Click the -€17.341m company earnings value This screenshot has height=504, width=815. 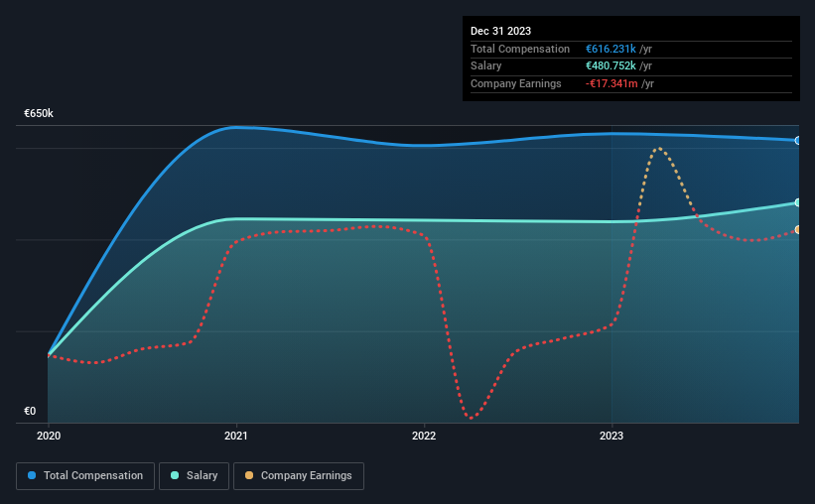coord(611,83)
